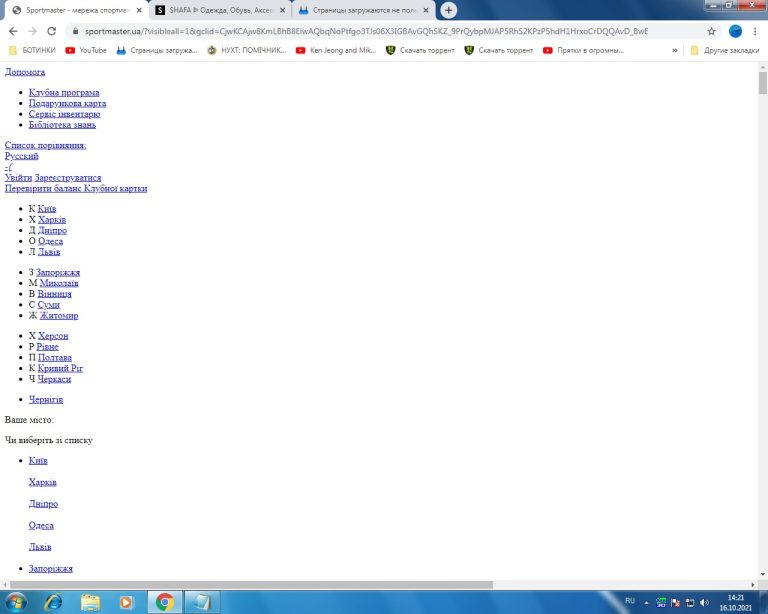Open the НУХТ: ПОМІЧНИК bookmark
The image size is (768, 614).
pos(247,50)
